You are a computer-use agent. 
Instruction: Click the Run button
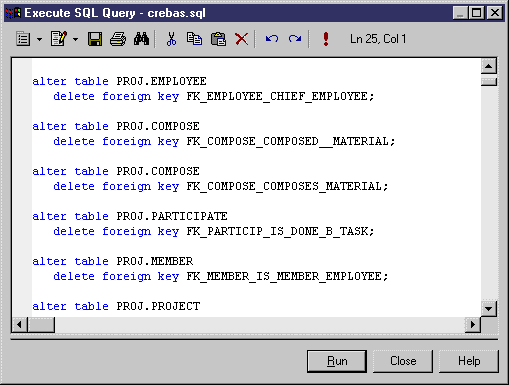point(337,361)
